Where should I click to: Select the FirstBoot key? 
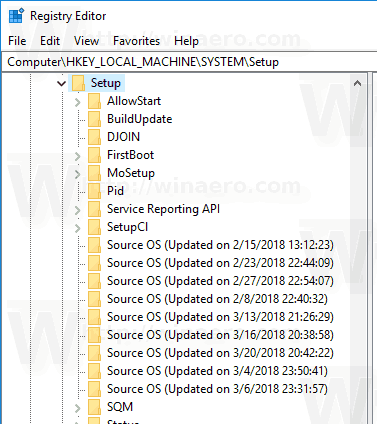(130, 155)
